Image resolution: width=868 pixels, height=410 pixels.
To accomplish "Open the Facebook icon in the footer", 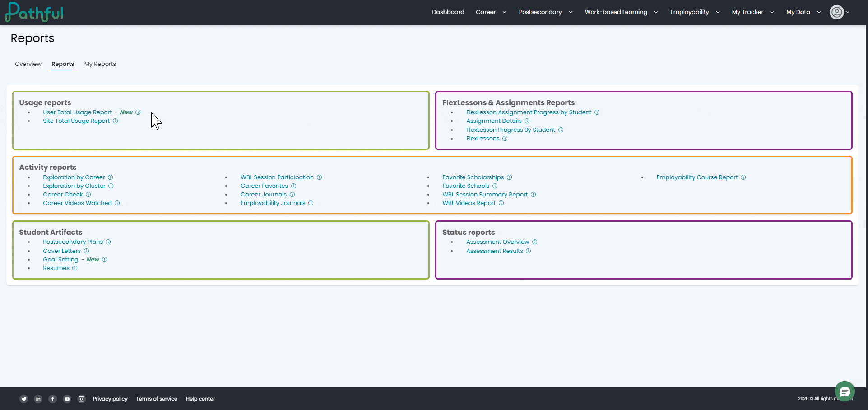I will (x=53, y=399).
